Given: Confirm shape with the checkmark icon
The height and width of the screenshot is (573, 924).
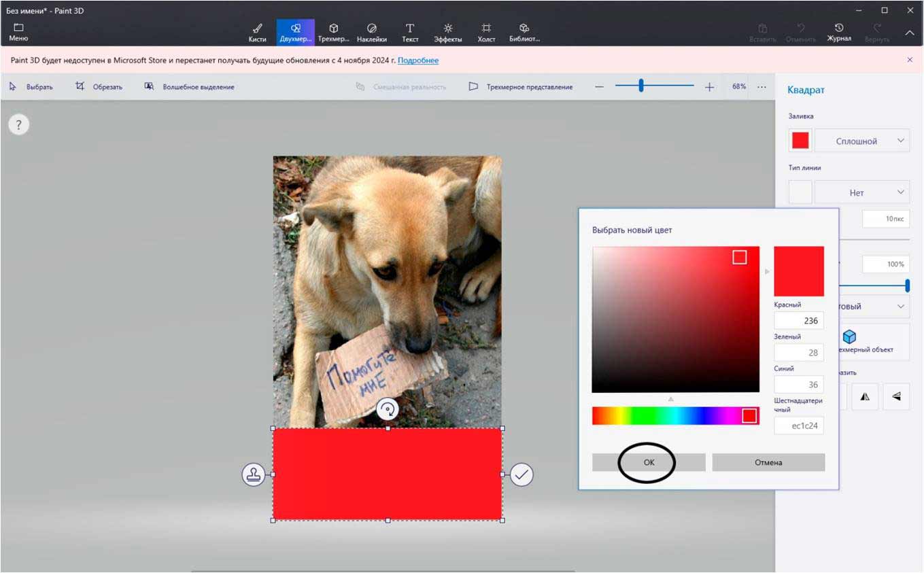Looking at the screenshot, I should pos(521,474).
